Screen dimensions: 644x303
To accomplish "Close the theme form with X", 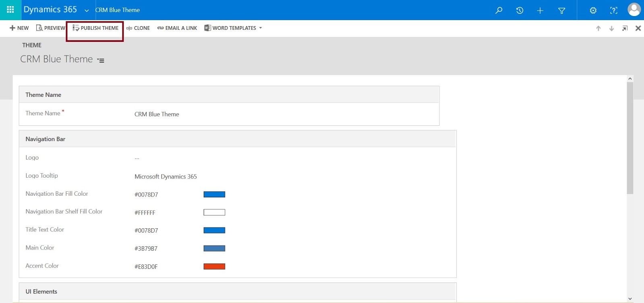I will tap(638, 28).
